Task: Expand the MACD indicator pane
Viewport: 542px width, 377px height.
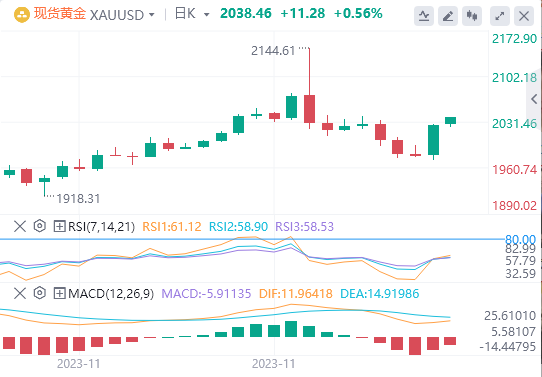Action: 59,294
